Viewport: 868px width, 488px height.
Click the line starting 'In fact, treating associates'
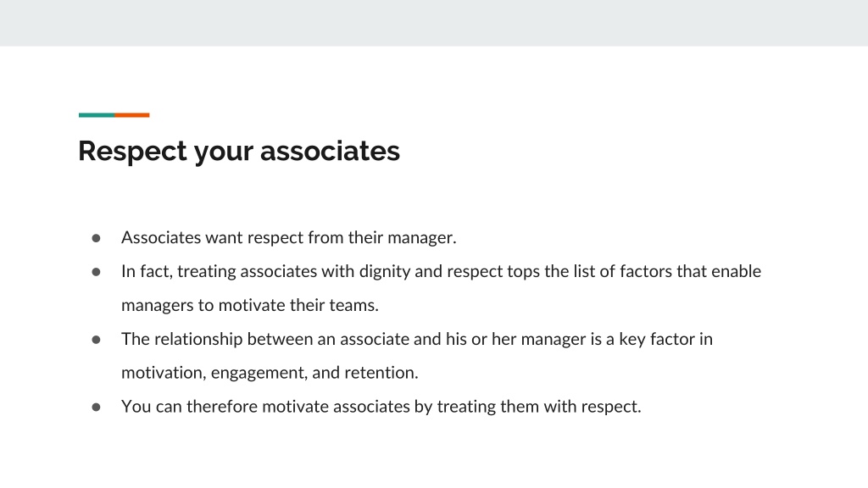pos(441,272)
